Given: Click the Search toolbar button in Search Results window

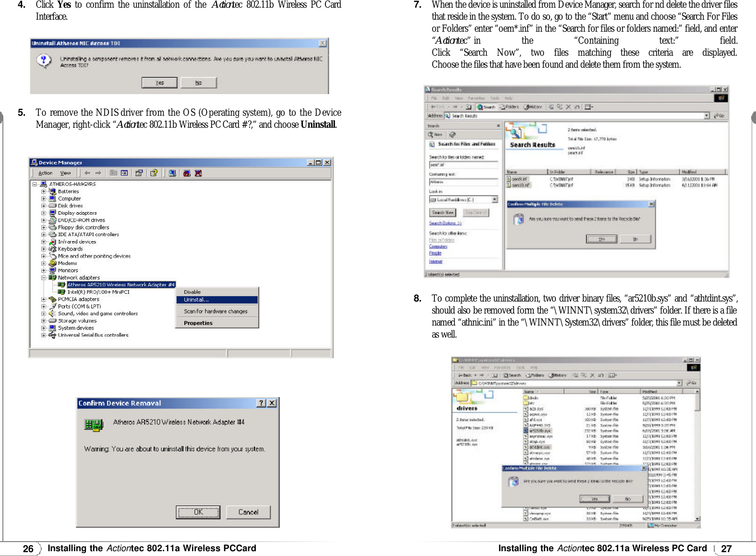Looking at the screenshot, I should [486, 107].
